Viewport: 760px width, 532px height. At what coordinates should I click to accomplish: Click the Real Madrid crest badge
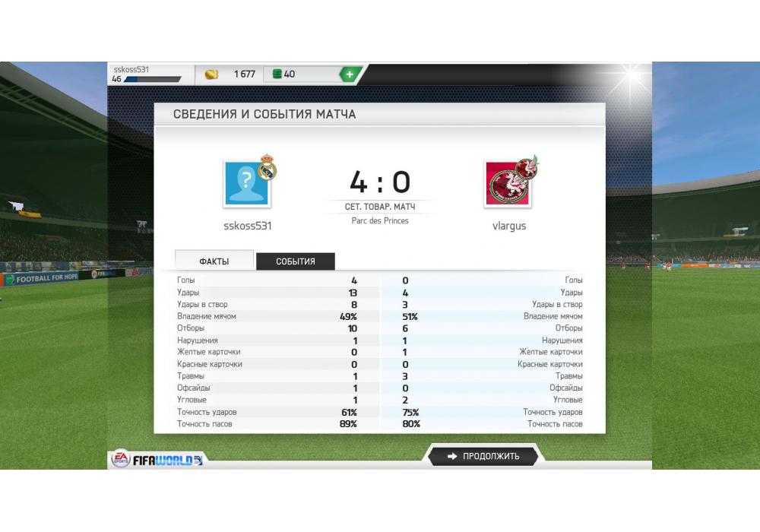tap(267, 167)
